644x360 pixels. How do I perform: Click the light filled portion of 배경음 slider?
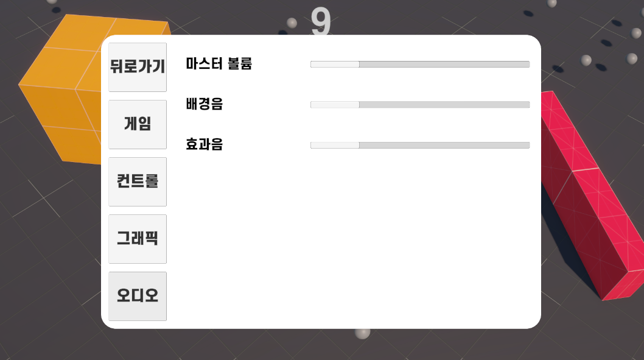pyautogui.click(x=335, y=105)
